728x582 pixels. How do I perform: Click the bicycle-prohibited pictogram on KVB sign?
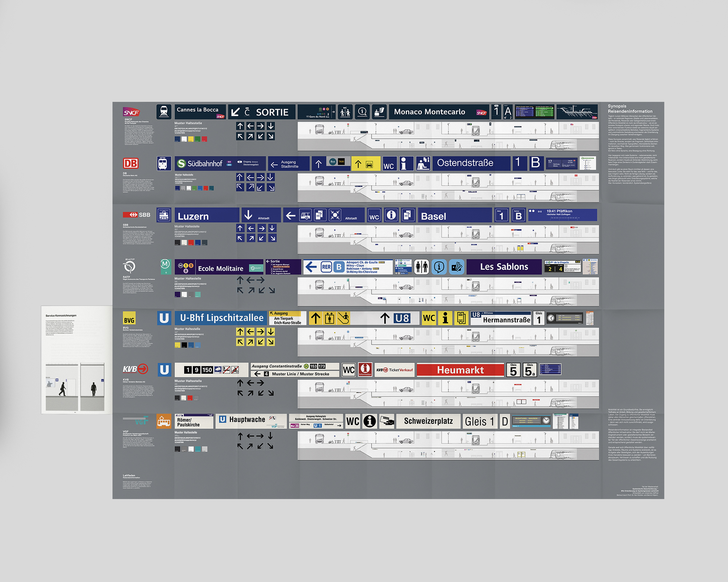[x=235, y=370]
